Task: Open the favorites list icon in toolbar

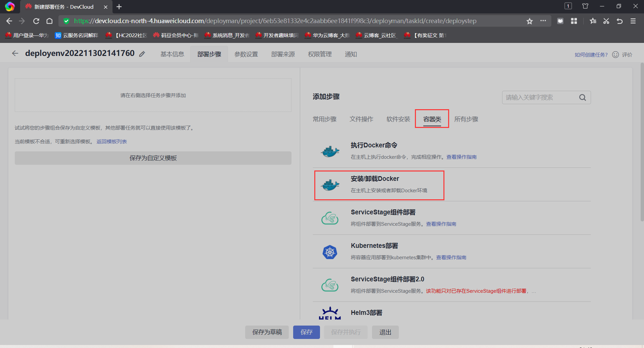Action: point(593,21)
